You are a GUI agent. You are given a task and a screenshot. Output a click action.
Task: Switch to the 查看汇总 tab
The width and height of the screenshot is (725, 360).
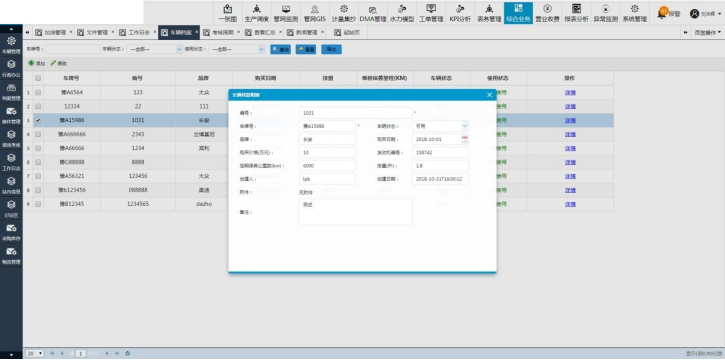[264, 32]
